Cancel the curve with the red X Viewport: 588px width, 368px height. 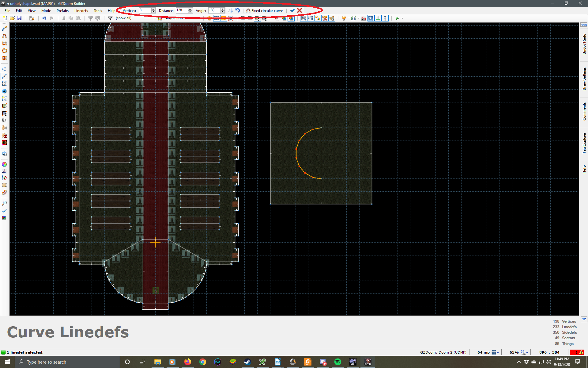pyautogui.click(x=300, y=10)
